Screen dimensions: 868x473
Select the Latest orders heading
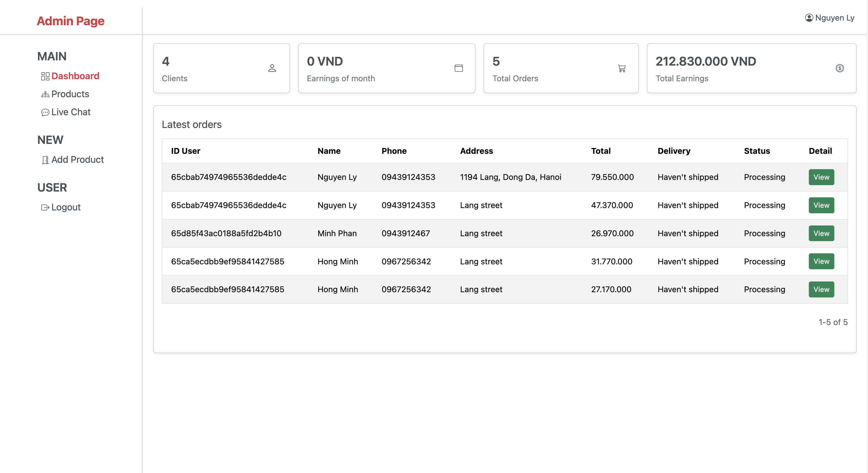pyautogui.click(x=191, y=124)
